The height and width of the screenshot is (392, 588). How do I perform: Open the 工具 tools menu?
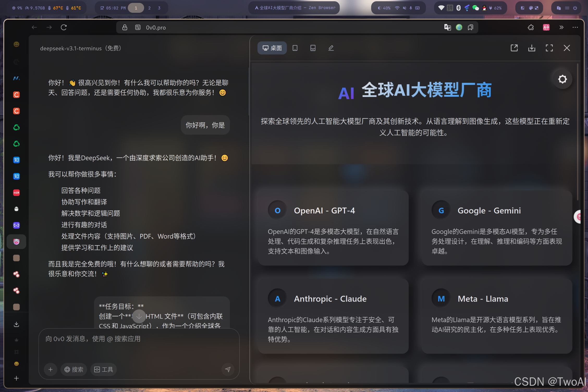103,369
